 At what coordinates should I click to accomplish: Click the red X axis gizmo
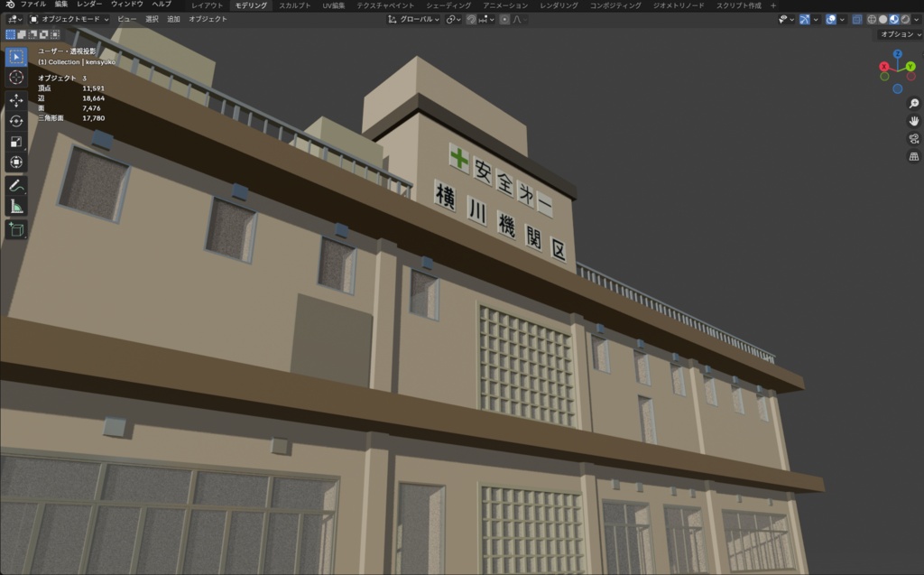pyautogui.click(x=884, y=67)
